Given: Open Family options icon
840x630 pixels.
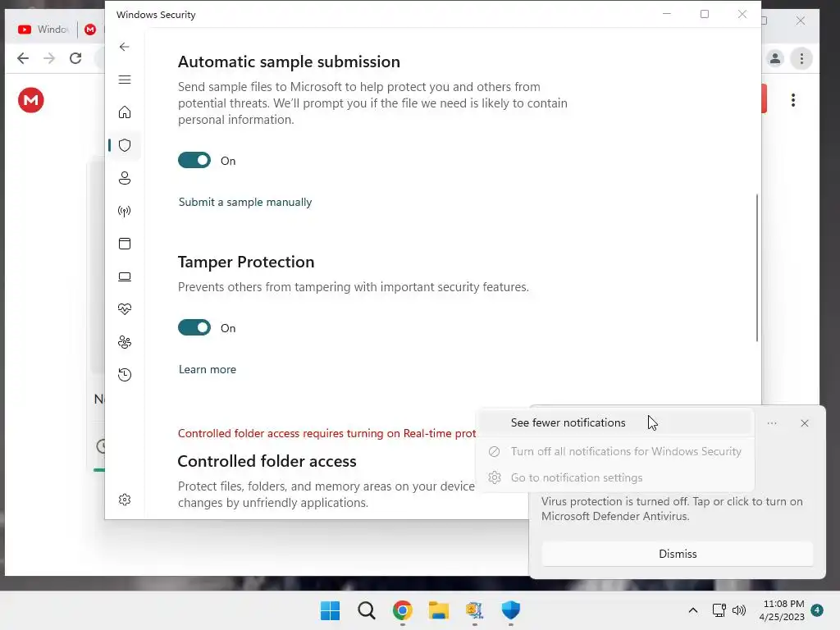Looking at the screenshot, I should tap(125, 342).
